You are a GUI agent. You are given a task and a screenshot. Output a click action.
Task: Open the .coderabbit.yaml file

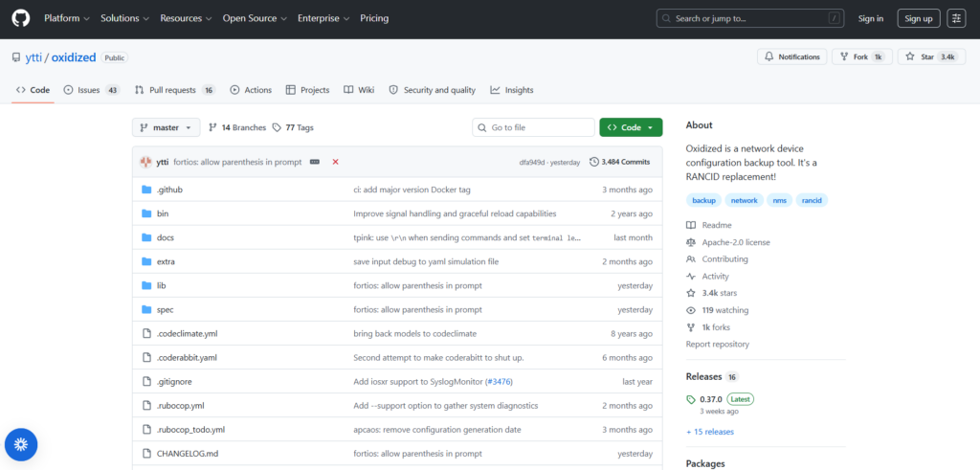(187, 357)
